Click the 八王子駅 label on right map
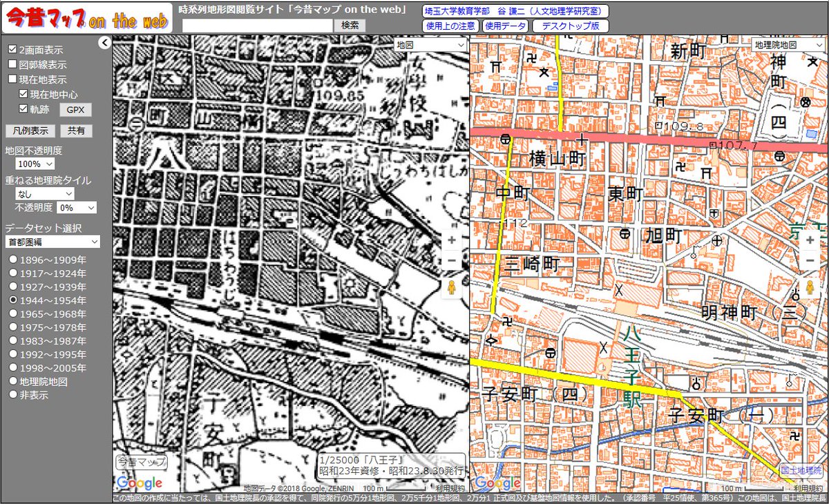Image resolution: width=829 pixels, height=504 pixels. (x=631, y=367)
